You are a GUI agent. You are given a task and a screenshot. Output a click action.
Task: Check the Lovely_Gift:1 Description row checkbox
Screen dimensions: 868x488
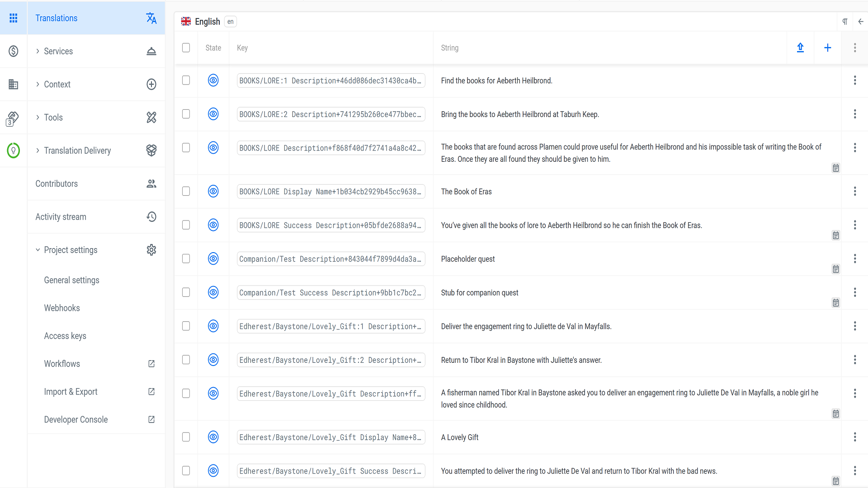pos(186,326)
